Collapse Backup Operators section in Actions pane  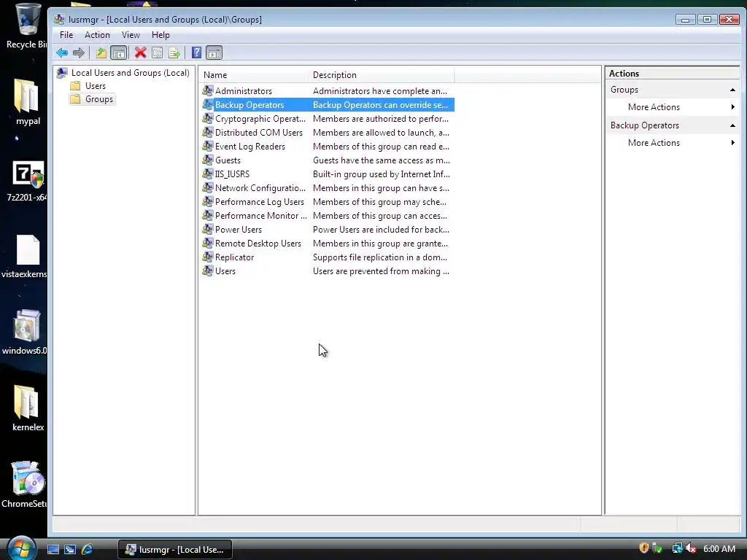[732, 125]
